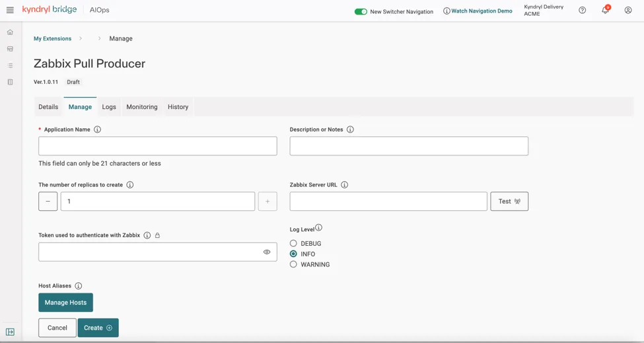Click the Draft status tag

click(73, 82)
